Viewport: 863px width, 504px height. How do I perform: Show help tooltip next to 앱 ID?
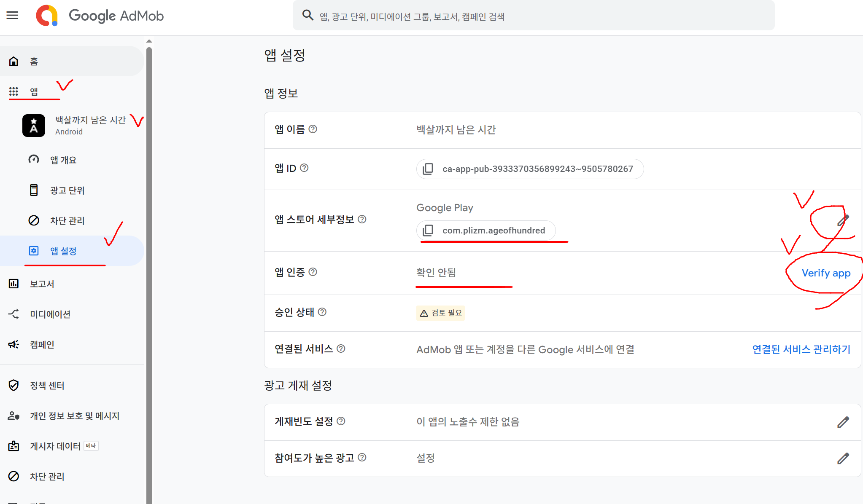tap(304, 168)
